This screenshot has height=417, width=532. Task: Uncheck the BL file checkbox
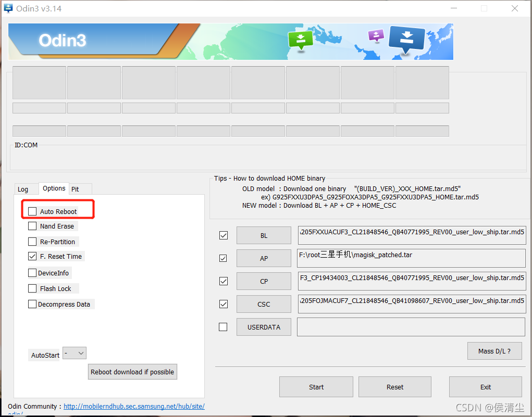click(x=223, y=235)
